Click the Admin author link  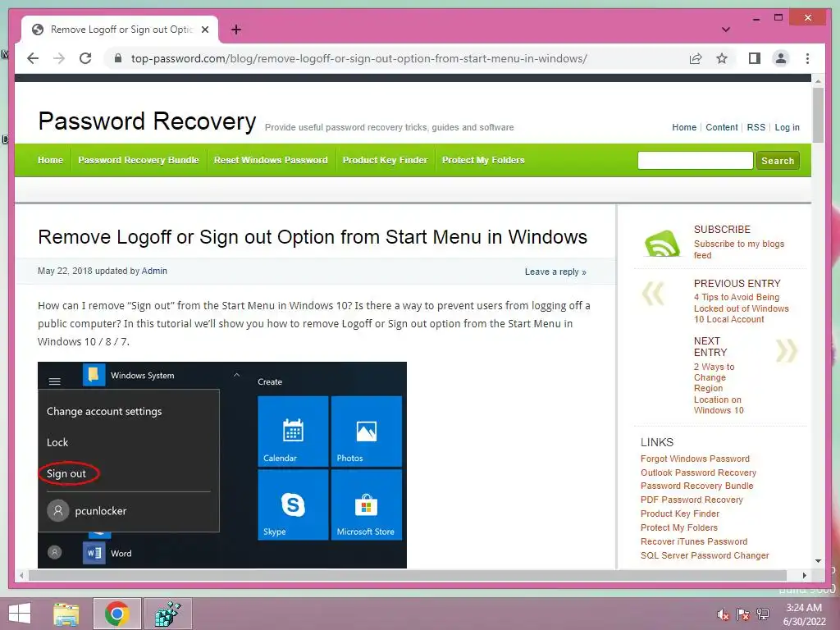(154, 271)
